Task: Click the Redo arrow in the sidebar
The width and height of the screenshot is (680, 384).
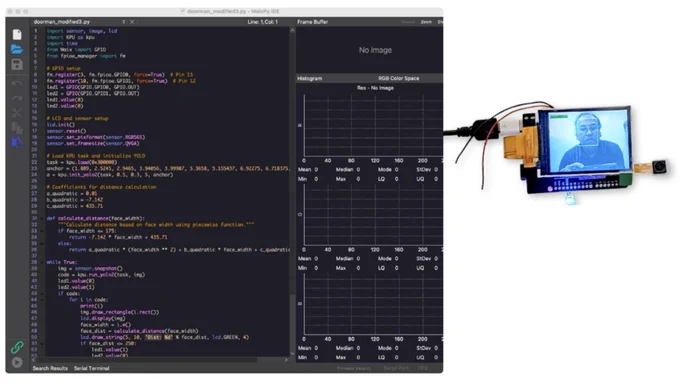Action: (17, 98)
